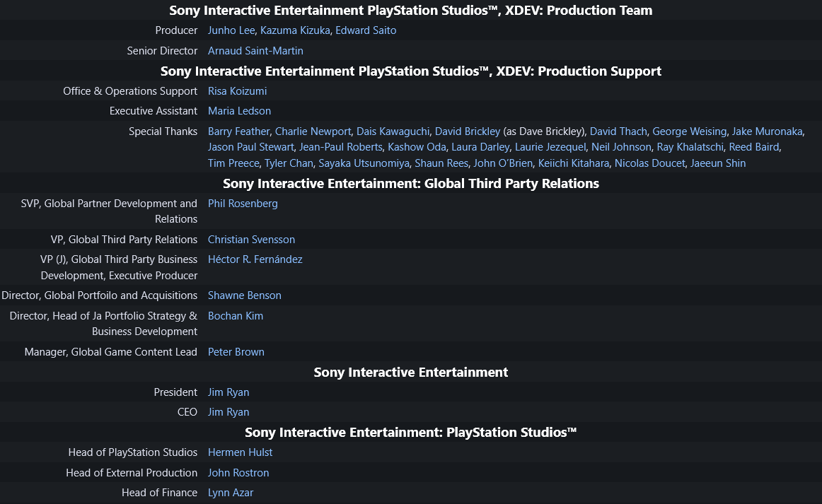The image size is (822, 504).
Task: Click the 'Special Thanks' role label
Action: click(x=163, y=131)
